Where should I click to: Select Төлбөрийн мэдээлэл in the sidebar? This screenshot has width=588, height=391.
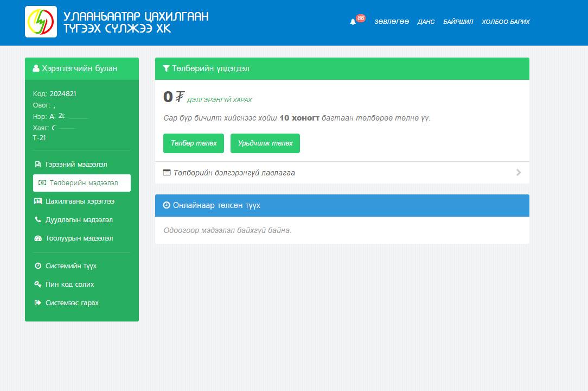(x=82, y=183)
